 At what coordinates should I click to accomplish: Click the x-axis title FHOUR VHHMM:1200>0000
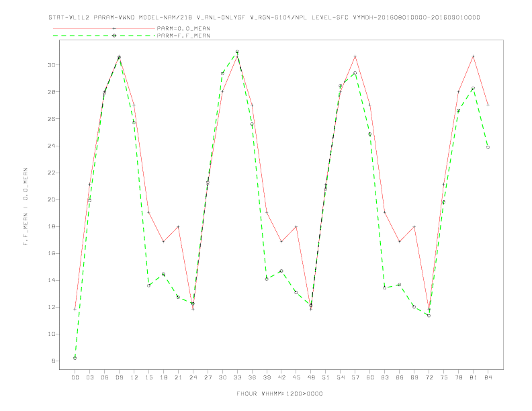(x=279, y=394)
